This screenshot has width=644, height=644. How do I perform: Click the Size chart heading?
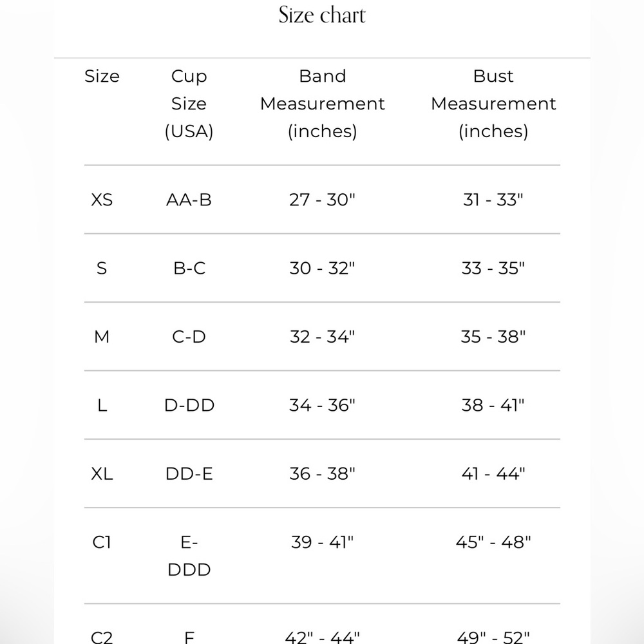322,15
